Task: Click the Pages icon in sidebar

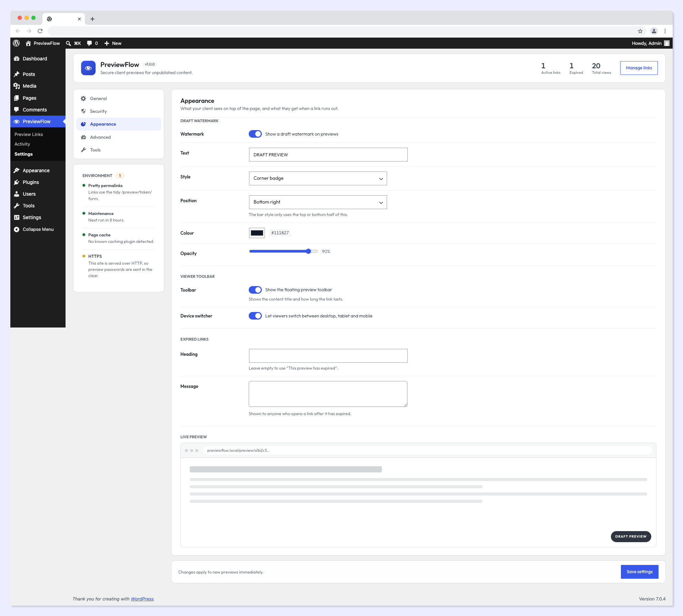Action: 17,98
